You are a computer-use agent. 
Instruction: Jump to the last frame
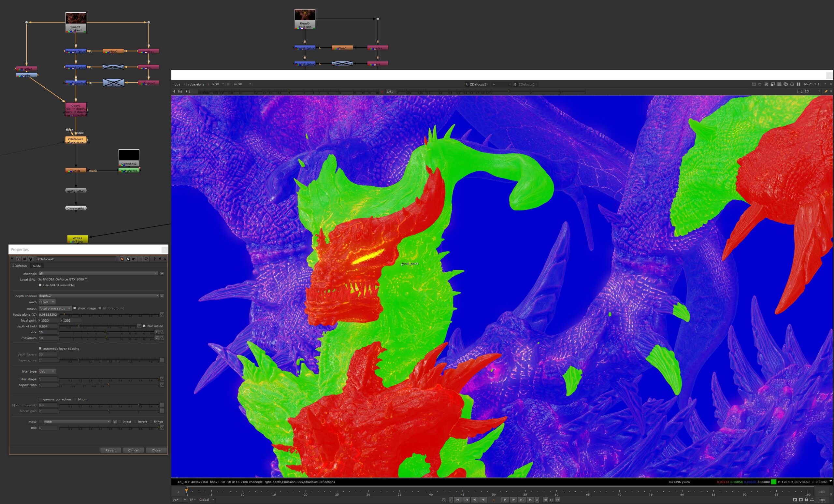pyautogui.click(x=530, y=499)
